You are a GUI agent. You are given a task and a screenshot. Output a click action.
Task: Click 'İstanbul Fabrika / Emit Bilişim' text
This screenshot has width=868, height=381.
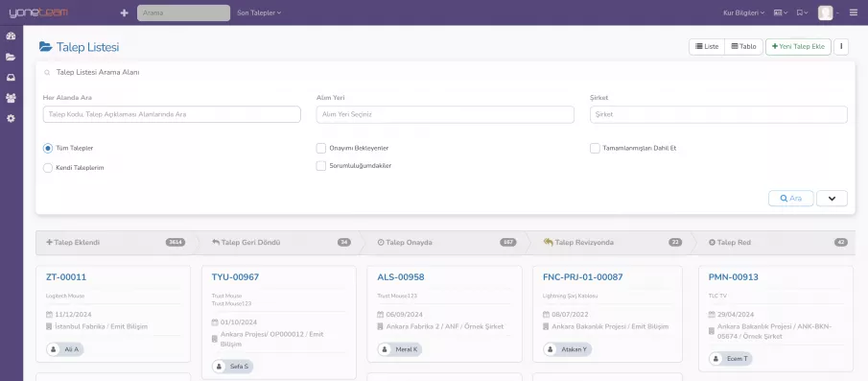102,326
